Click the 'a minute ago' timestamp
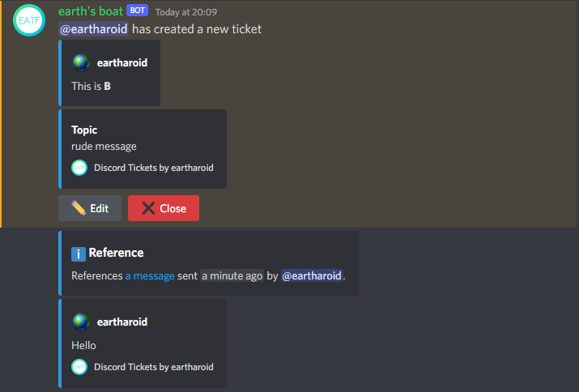 click(x=232, y=275)
